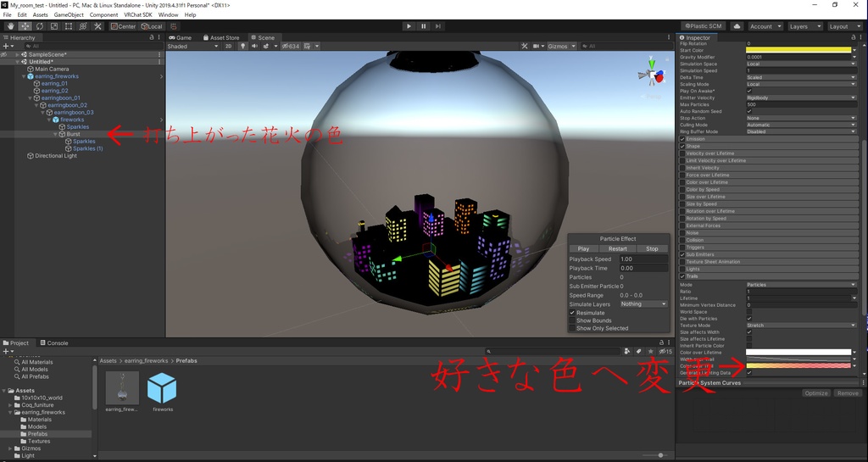Click the orientation gizmo in Scene view
Screen dimensions: 868x462
click(x=652, y=75)
